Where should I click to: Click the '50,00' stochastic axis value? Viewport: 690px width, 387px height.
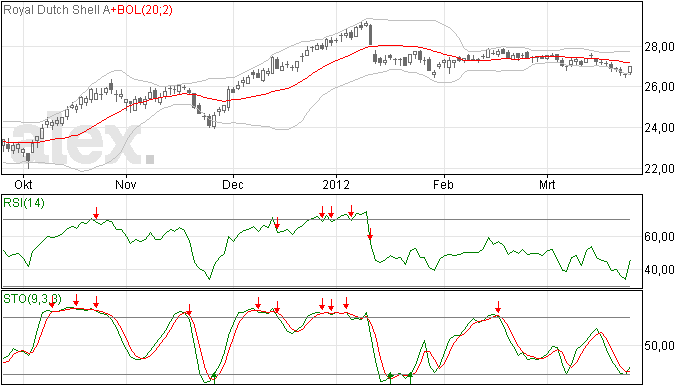point(659,346)
